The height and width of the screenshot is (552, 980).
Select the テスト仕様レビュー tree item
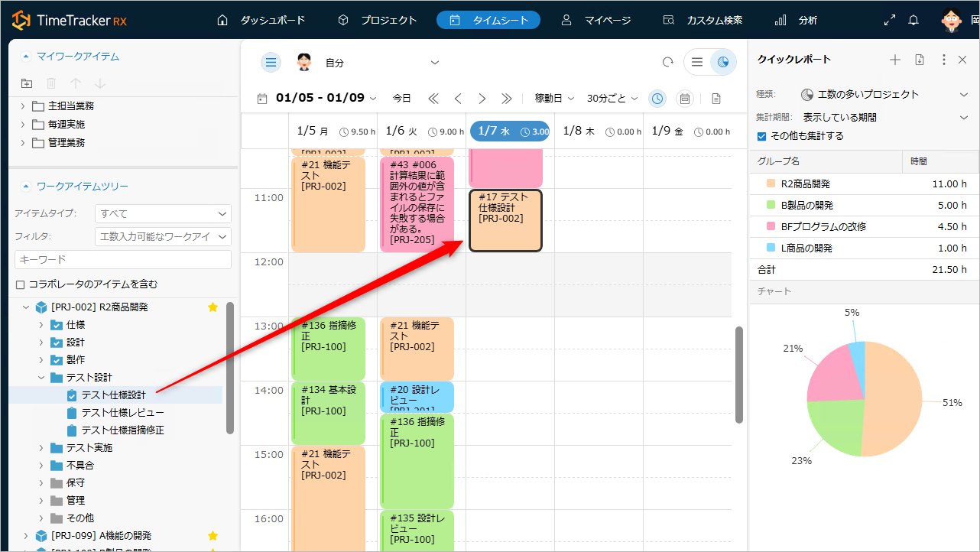tap(122, 413)
